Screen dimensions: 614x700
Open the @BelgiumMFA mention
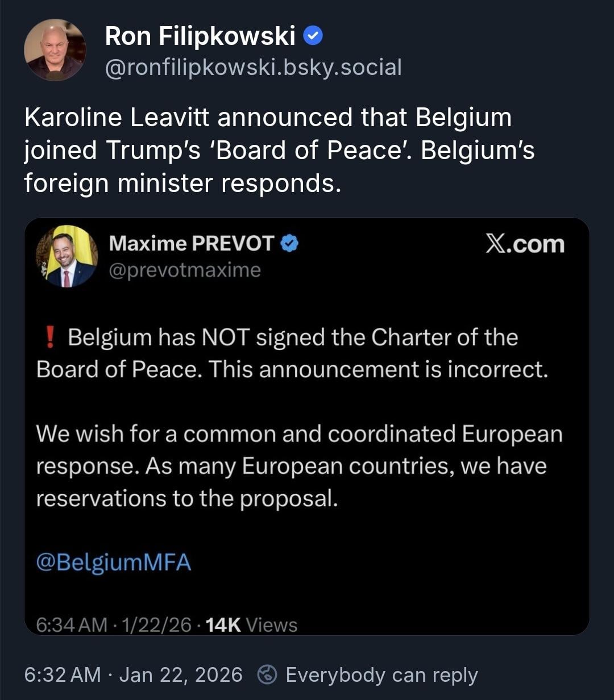point(113,562)
